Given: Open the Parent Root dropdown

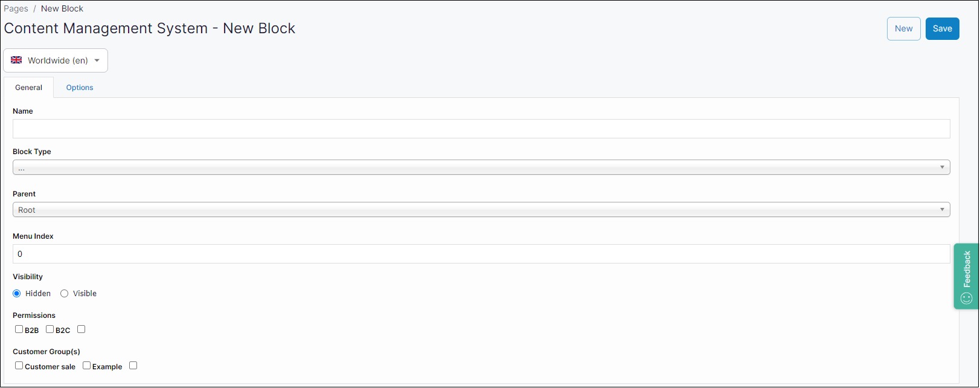Looking at the screenshot, I should (481, 210).
